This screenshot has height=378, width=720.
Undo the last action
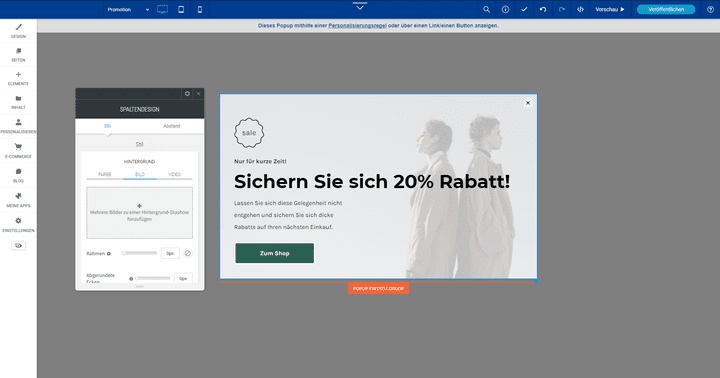click(543, 9)
